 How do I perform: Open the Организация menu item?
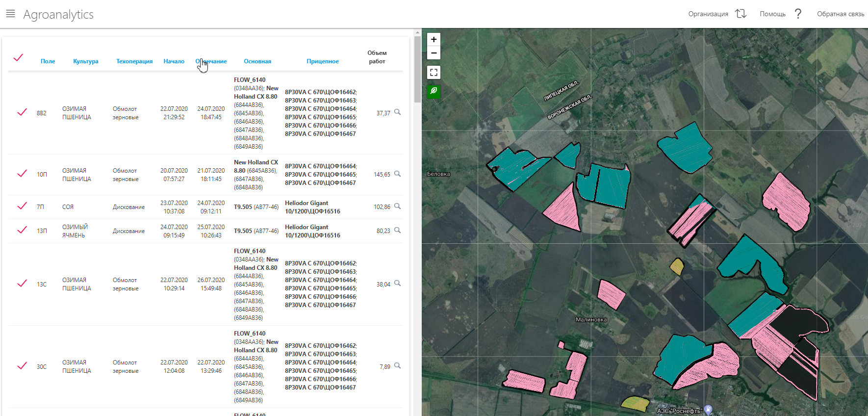click(708, 14)
